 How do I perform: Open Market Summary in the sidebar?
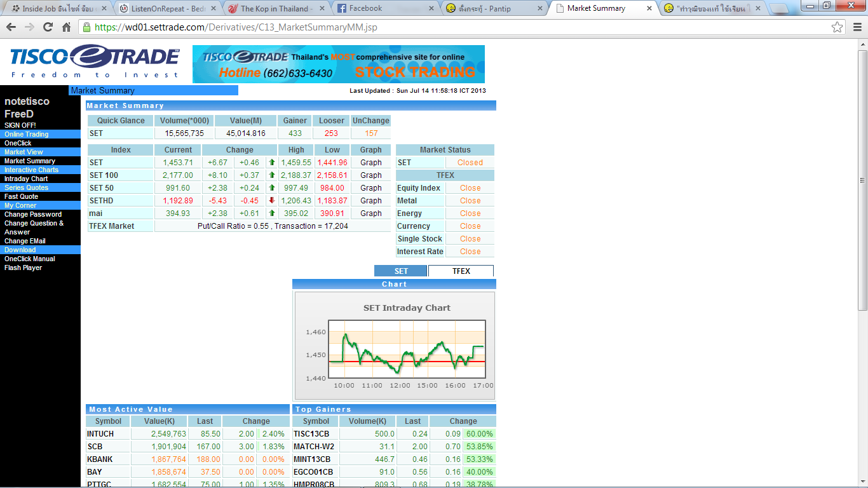(x=30, y=161)
